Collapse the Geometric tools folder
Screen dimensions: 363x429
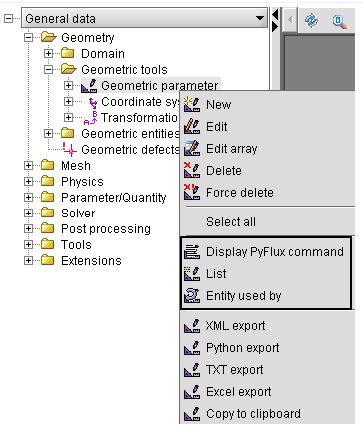[49, 70]
